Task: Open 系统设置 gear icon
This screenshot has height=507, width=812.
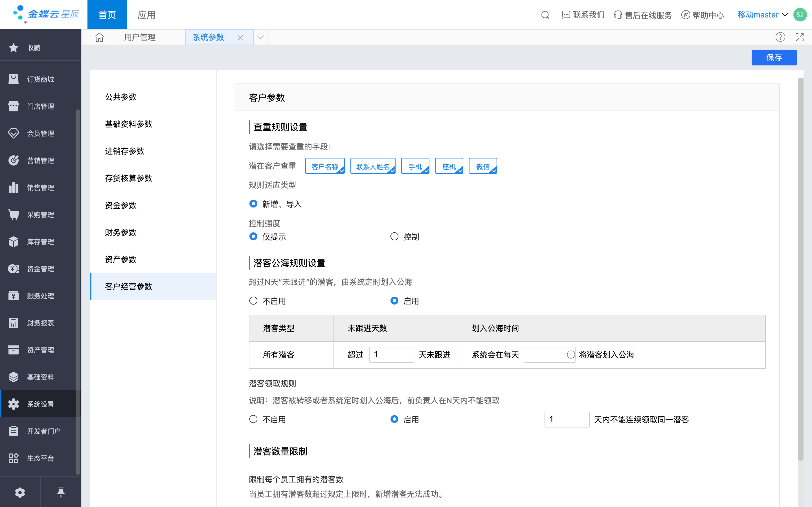Action: point(14,404)
